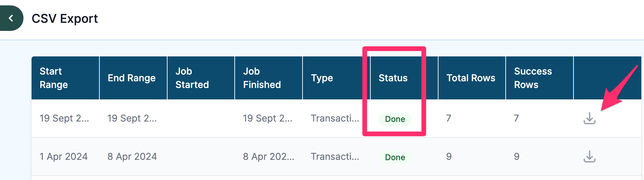Click the Job Started column header
Screen dimensions: 644x180
[192, 78]
